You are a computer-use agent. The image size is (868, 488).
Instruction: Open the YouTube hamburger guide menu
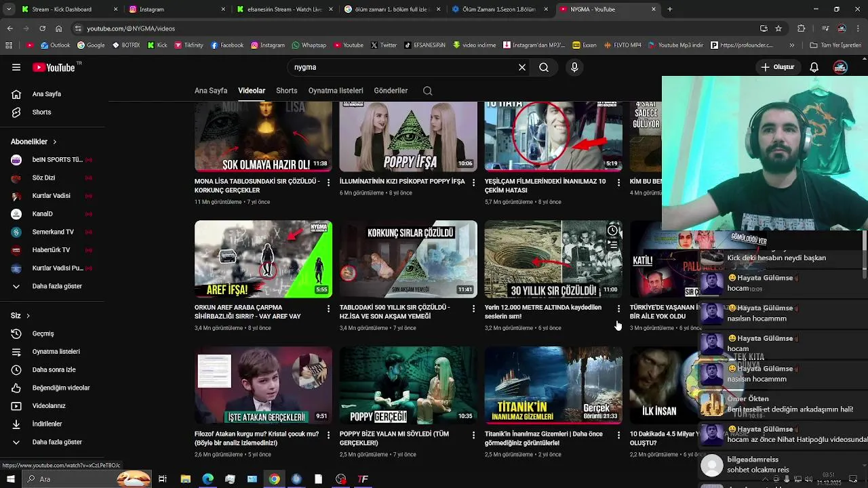pos(16,67)
